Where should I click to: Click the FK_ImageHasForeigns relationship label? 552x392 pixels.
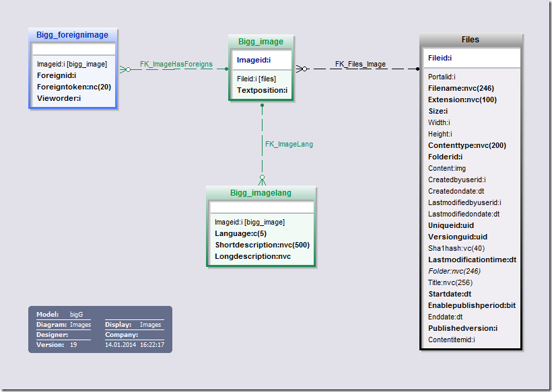(x=176, y=64)
